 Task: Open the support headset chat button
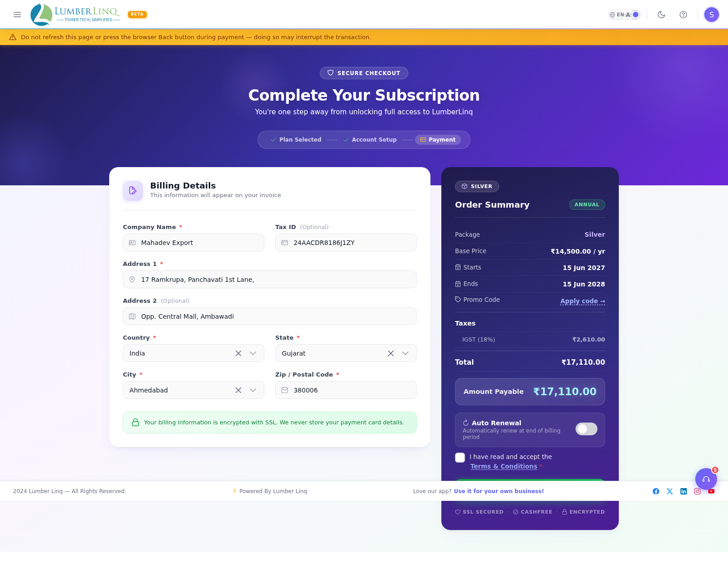coord(706,479)
